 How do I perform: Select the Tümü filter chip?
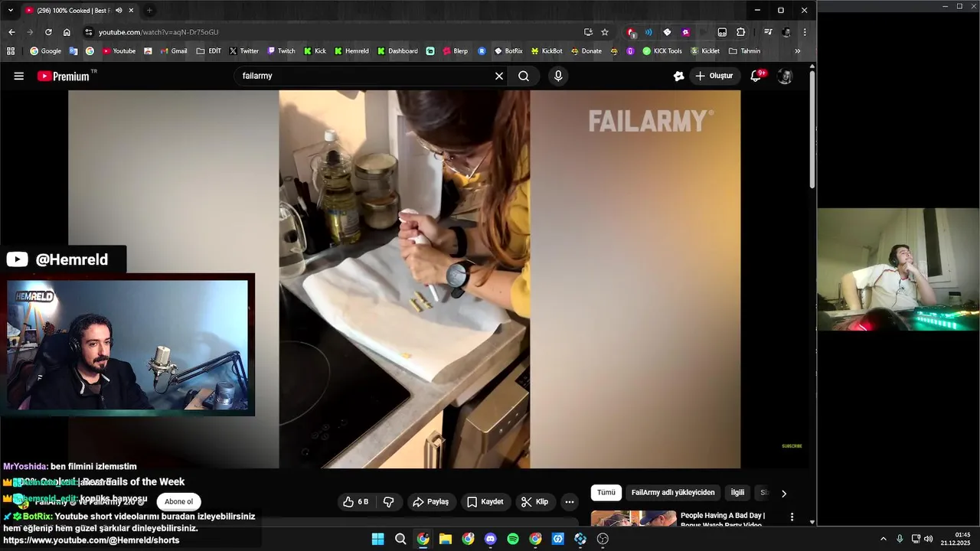(x=606, y=493)
